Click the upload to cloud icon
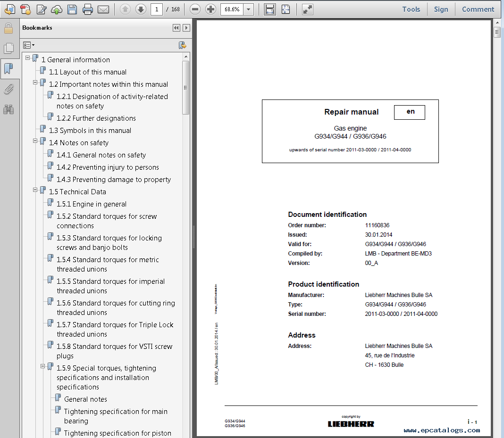504x438 pixels. point(57,9)
